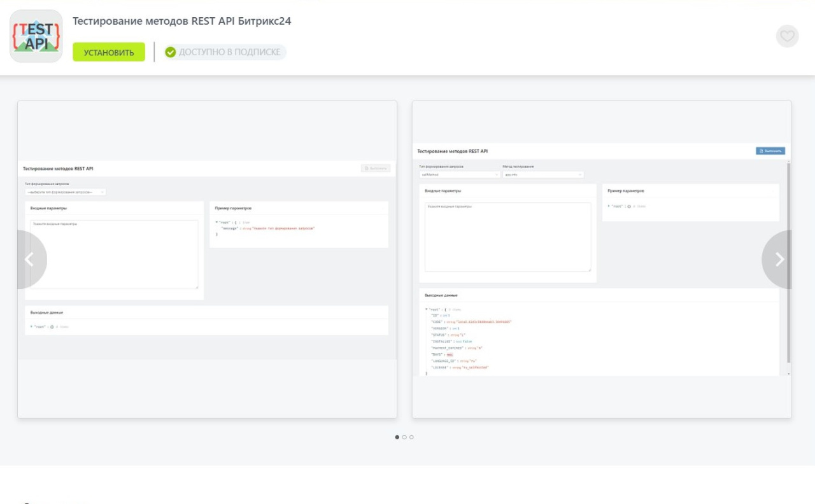Click input parameters text area in right screenshot
This screenshot has height=504, width=815.
click(x=507, y=237)
